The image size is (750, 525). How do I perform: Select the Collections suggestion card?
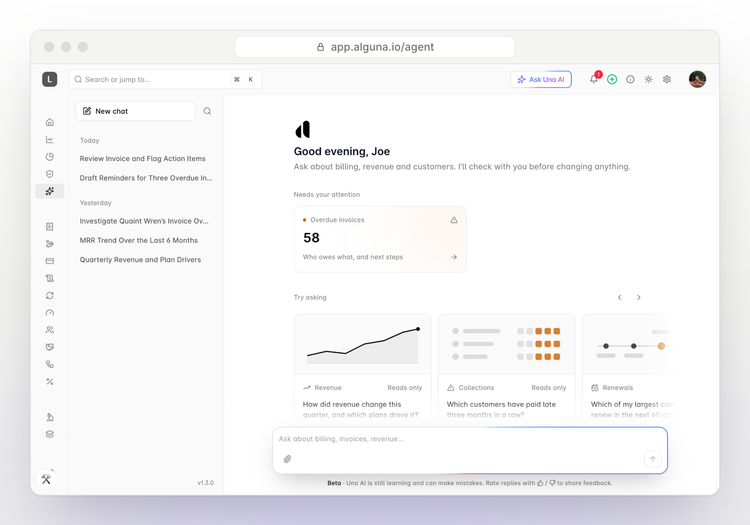click(x=507, y=367)
